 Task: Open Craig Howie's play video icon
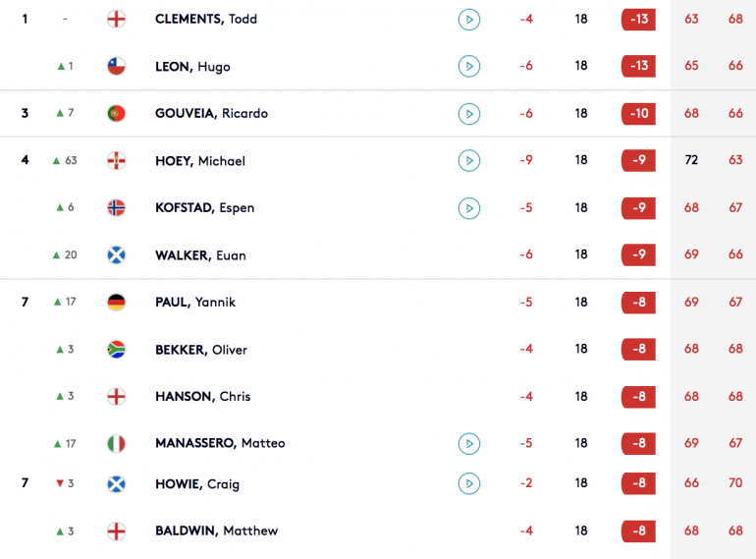tap(468, 483)
